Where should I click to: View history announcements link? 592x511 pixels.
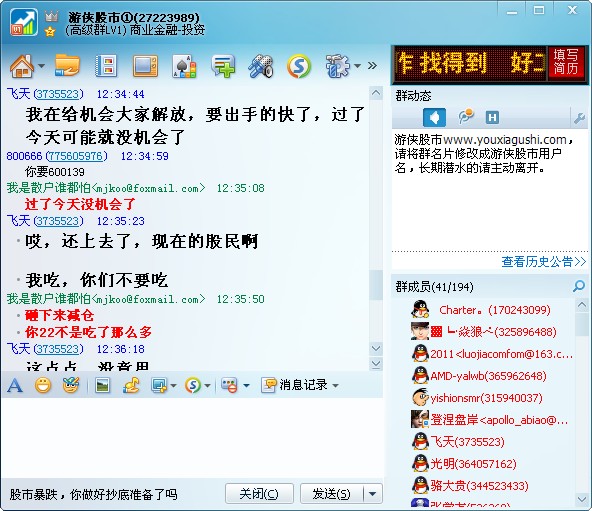coord(543,261)
